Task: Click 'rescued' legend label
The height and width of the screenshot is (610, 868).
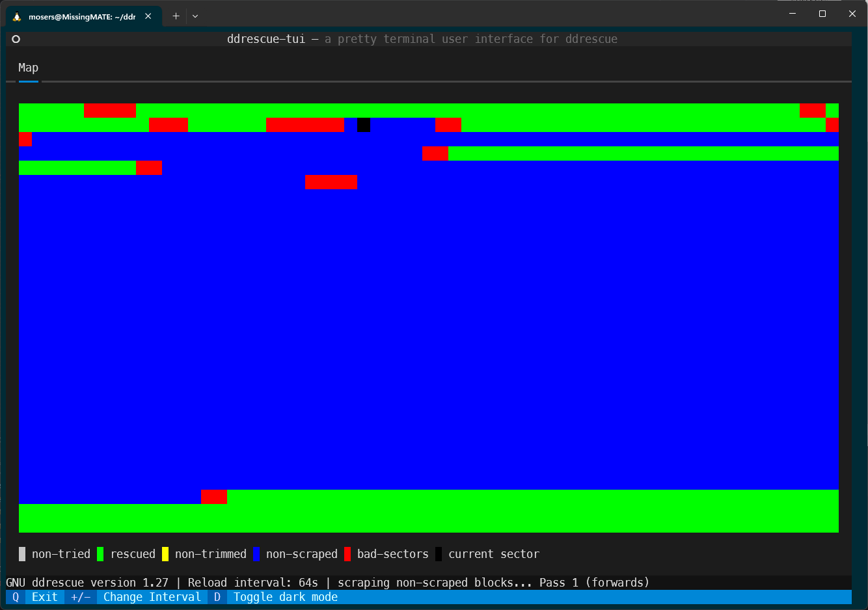Action: (133, 554)
